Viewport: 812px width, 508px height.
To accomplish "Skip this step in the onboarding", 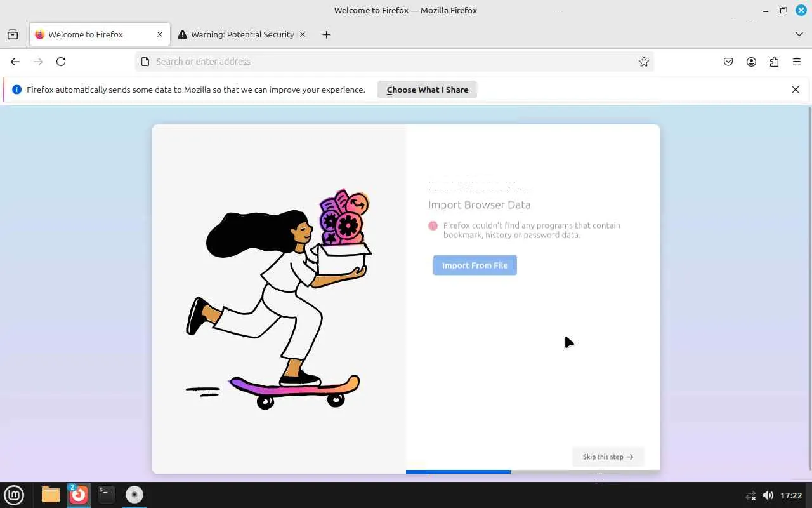I will 608,457.
